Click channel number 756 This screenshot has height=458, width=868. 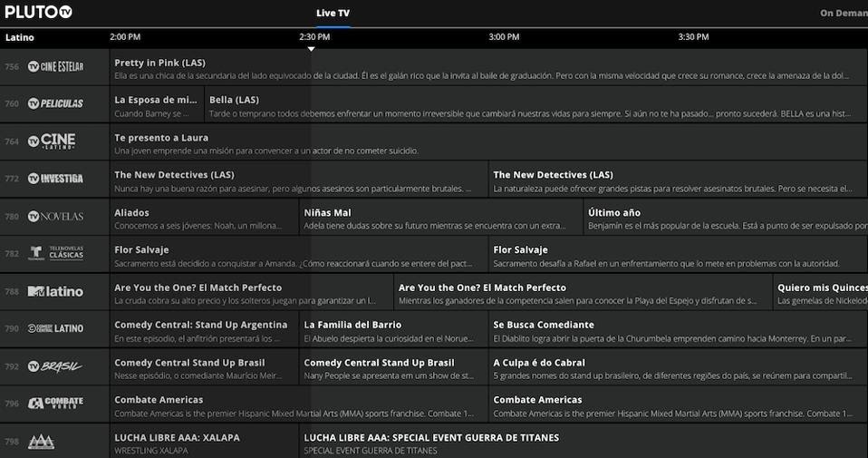12,66
